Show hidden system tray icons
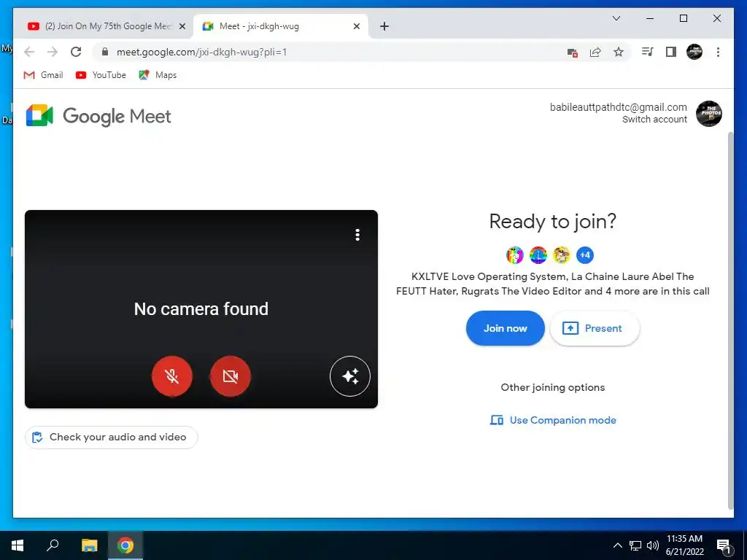Image resolution: width=747 pixels, height=560 pixels. coord(617,545)
